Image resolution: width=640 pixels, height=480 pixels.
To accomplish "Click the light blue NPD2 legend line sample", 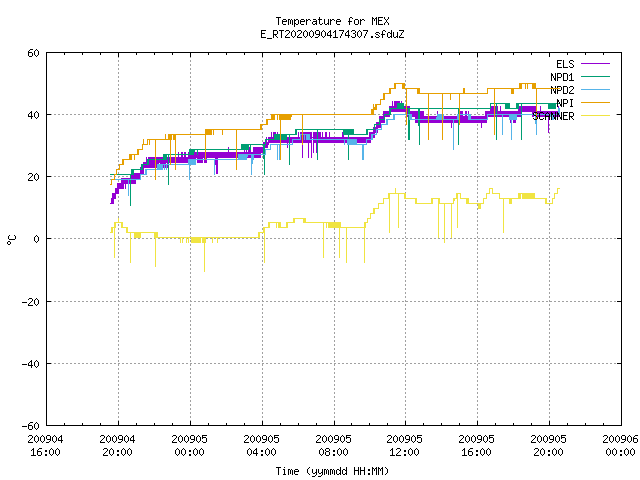I will pyautogui.click(x=595, y=89).
